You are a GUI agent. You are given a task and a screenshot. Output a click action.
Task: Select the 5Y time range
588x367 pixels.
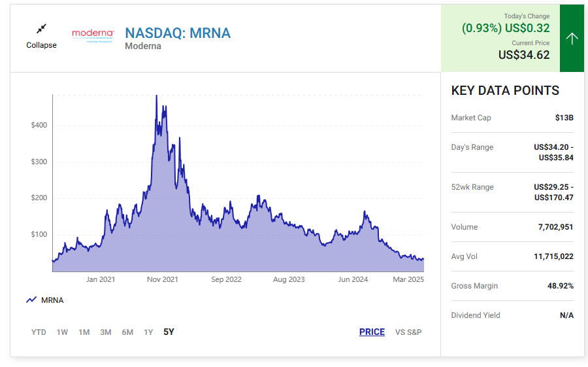(x=169, y=332)
